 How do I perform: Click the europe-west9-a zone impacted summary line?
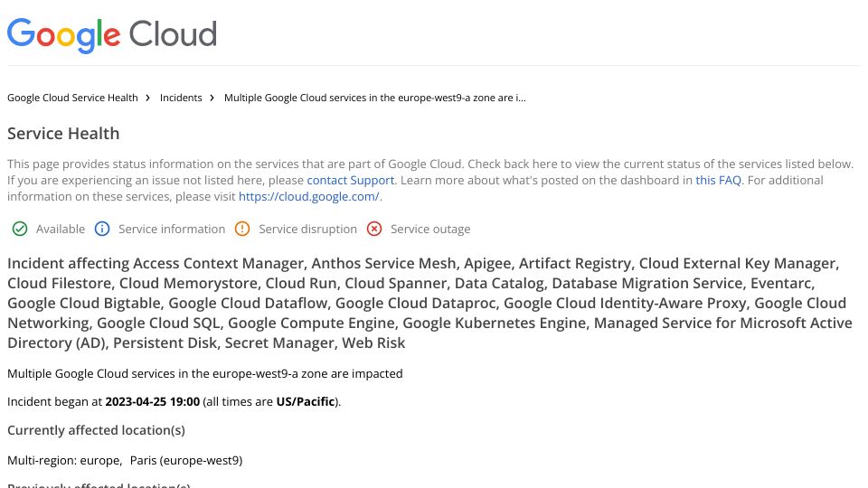pyautogui.click(x=205, y=374)
